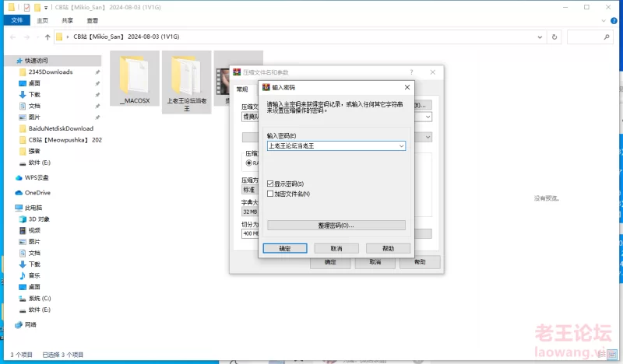Close the 压缩文件名和参数 dialog
Screen dimensions: 623x364
pyautogui.click(x=433, y=72)
